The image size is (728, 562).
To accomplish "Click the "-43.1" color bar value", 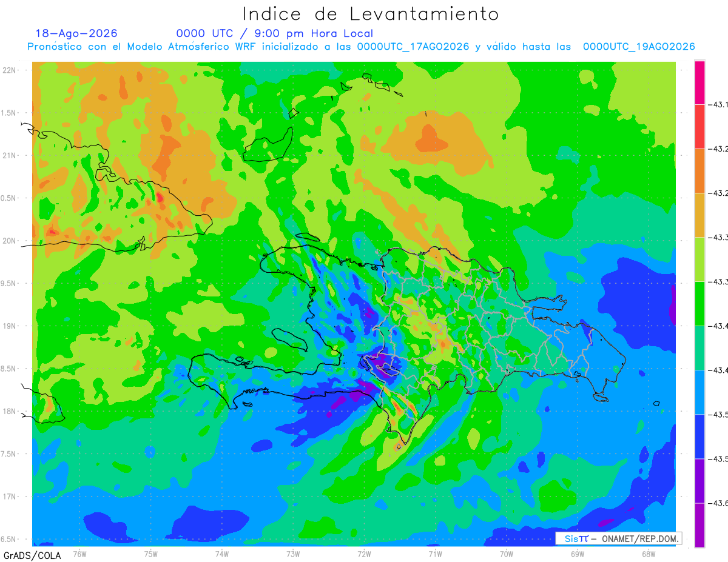I will point(720,105).
